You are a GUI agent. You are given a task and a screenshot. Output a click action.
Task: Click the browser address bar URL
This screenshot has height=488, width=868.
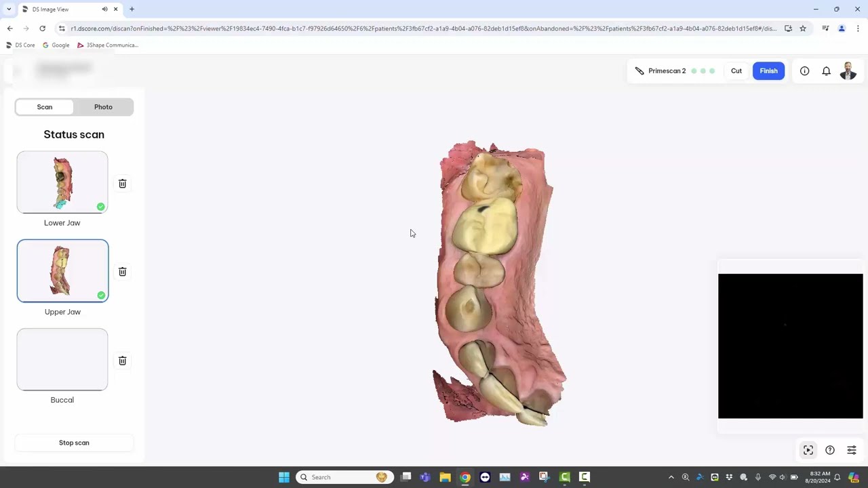tap(424, 28)
